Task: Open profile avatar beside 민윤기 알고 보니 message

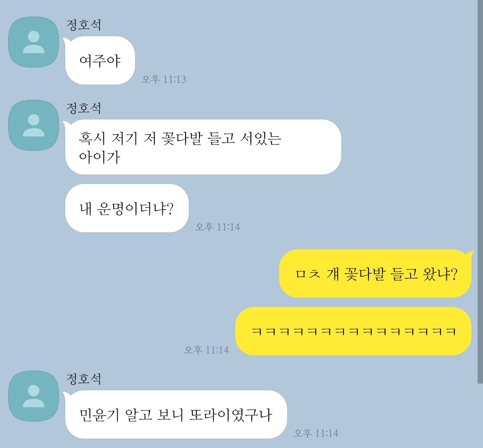Action: (x=34, y=396)
